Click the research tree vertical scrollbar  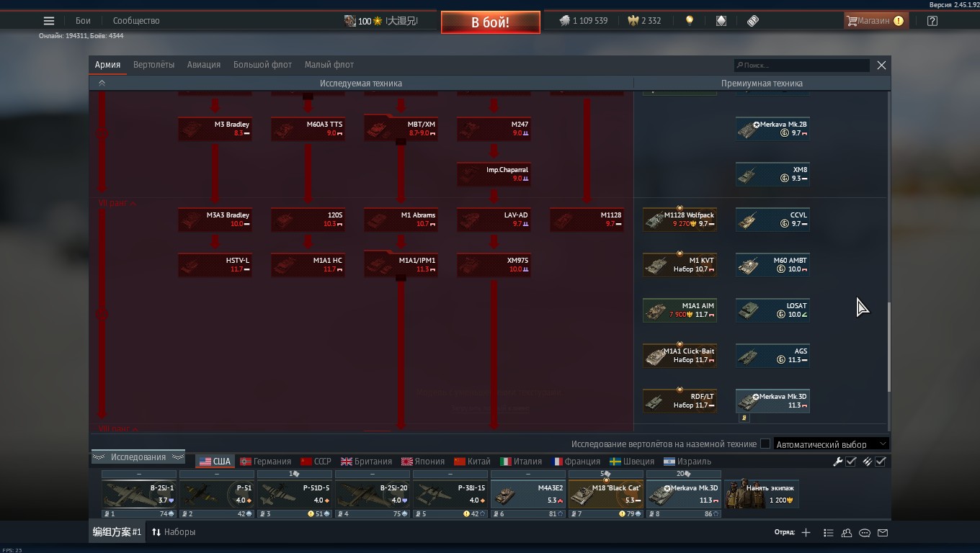click(x=888, y=347)
